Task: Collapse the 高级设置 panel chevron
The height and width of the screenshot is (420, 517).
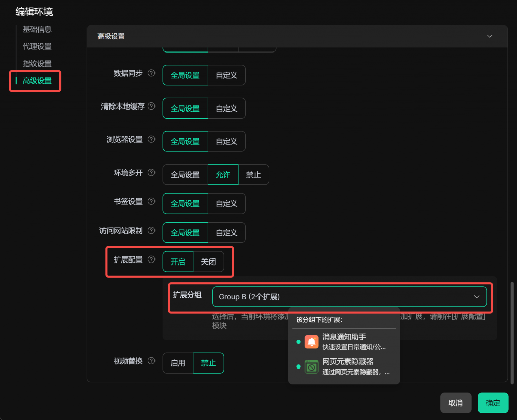Action: pos(489,36)
